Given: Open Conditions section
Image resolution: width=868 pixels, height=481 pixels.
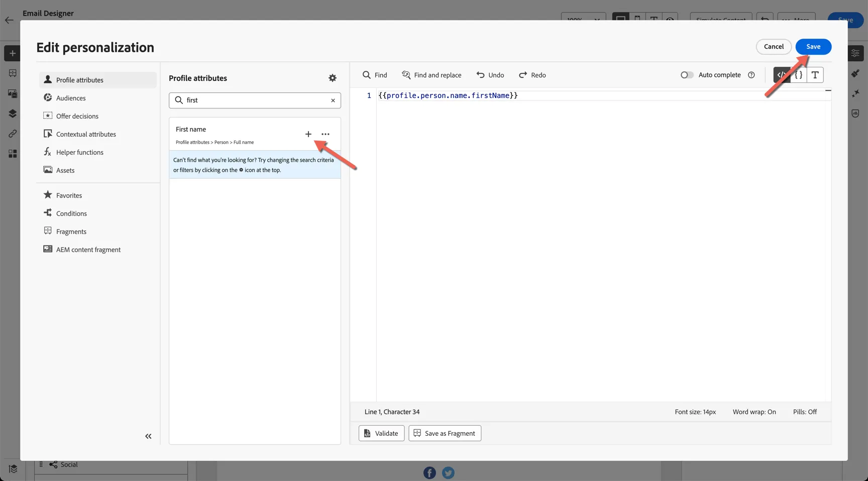Looking at the screenshot, I should point(98,213).
